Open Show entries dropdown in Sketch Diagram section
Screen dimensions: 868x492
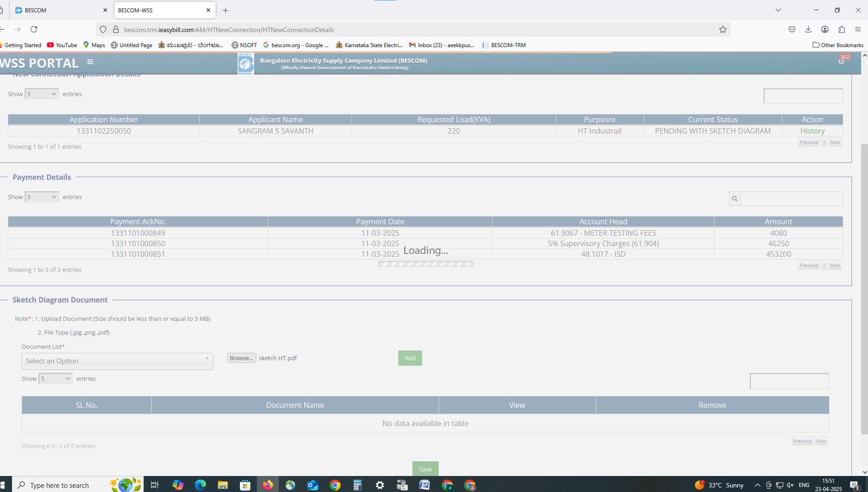coord(55,378)
